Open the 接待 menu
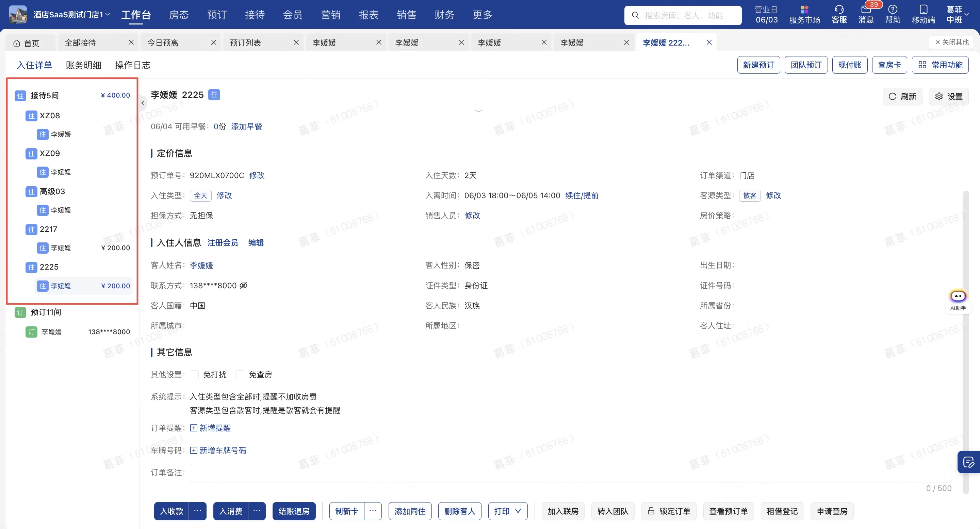This screenshot has width=980, height=529. 255,15
